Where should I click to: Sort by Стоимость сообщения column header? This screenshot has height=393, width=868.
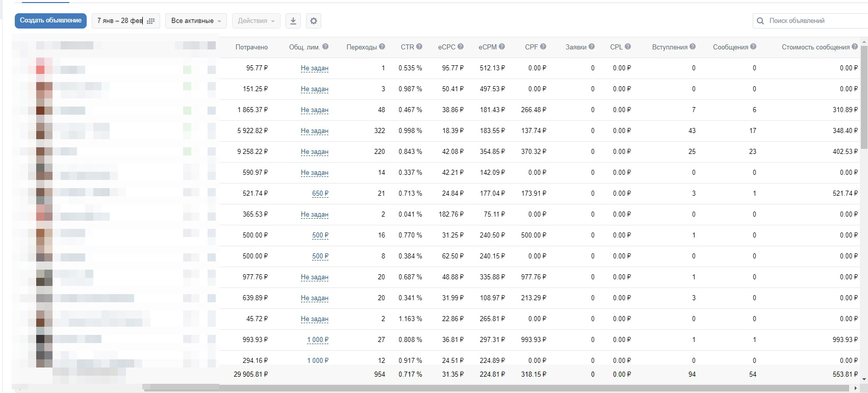pos(815,47)
